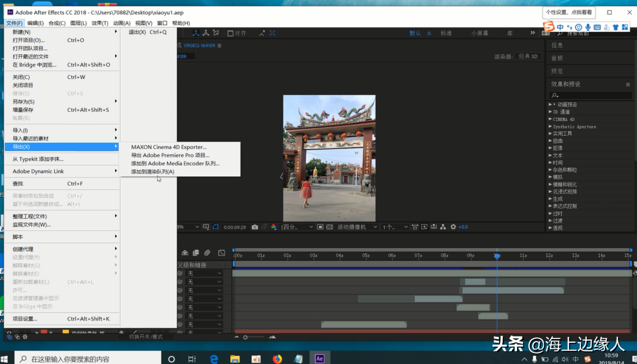Switch to the 标准 workspace

pyautogui.click(x=447, y=33)
